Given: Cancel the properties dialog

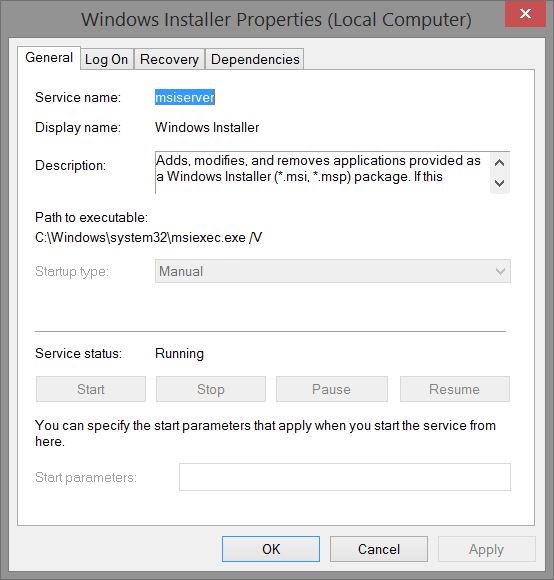Looking at the screenshot, I should tap(379, 549).
